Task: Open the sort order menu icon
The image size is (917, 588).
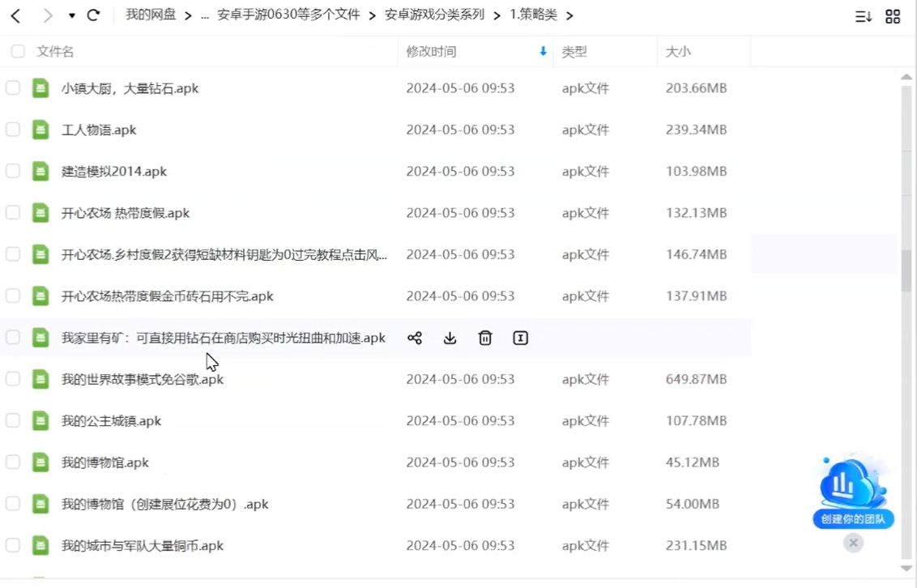Action: pos(864,16)
